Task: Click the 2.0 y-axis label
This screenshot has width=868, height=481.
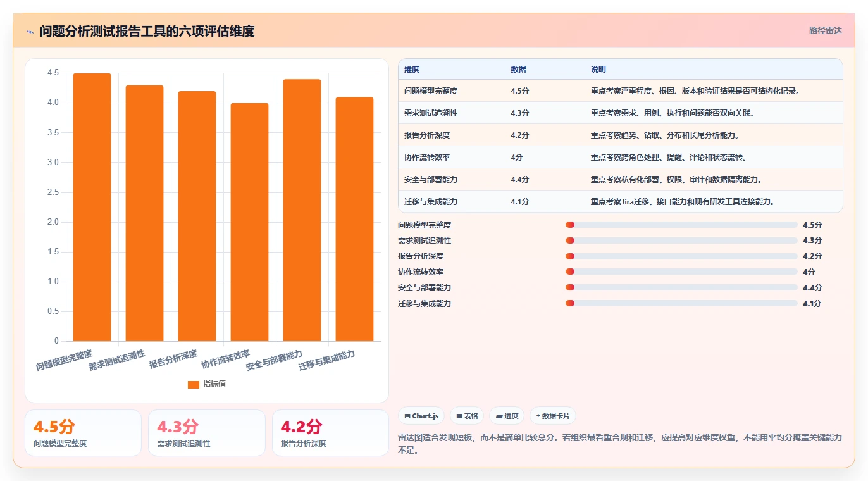Action: [53, 222]
